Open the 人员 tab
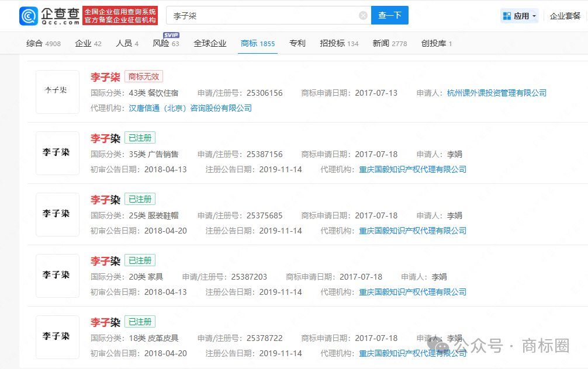The height and width of the screenshot is (369, 588). tap(127, 44)
